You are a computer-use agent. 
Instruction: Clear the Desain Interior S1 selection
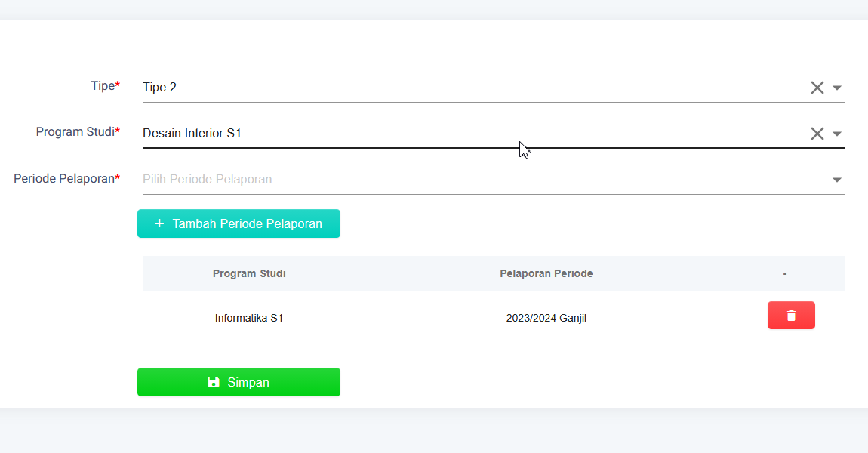(817, 134)
